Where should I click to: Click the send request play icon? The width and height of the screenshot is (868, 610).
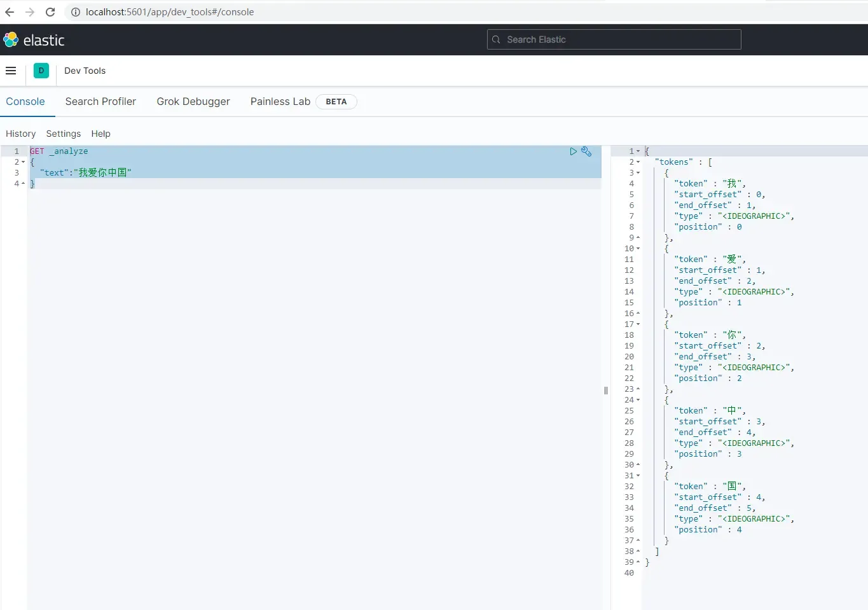(573, 151)
